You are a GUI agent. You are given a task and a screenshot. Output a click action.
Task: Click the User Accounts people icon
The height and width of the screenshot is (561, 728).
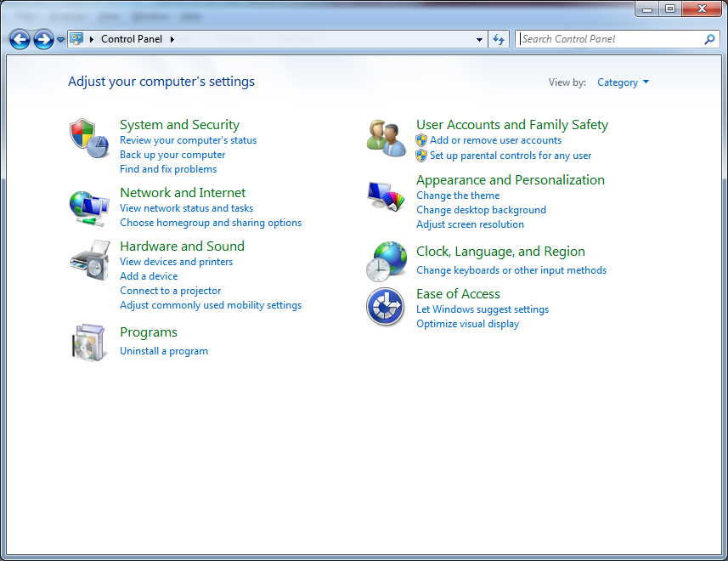pyautogui.click(x=387, y=138)
